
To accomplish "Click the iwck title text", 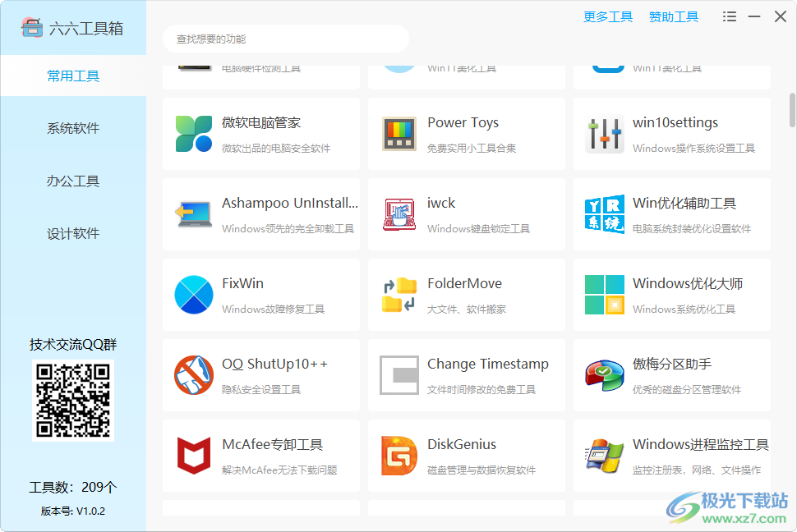I will click(441, 203).
